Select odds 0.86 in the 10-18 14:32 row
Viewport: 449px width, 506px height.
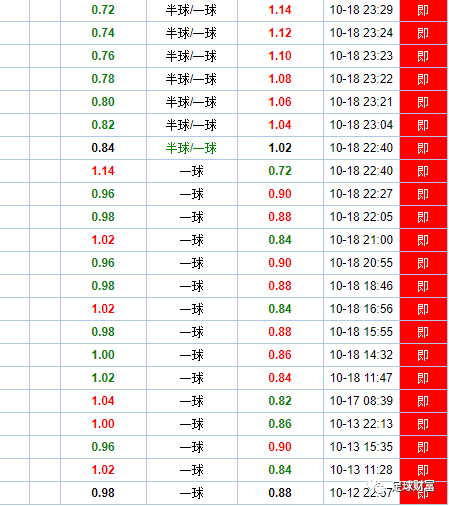pyautogui.click(x=280, y=355)
